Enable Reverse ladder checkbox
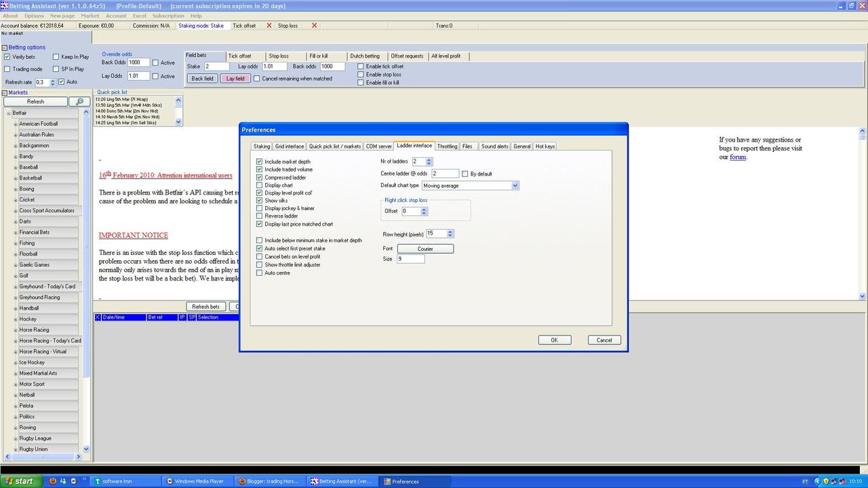Image resolution: width=868 pixels, height=488 pixels. point(260,216)
